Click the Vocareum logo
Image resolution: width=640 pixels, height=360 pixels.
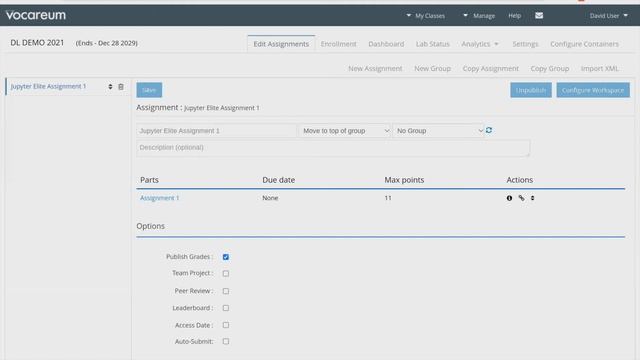tap(36, 16)
